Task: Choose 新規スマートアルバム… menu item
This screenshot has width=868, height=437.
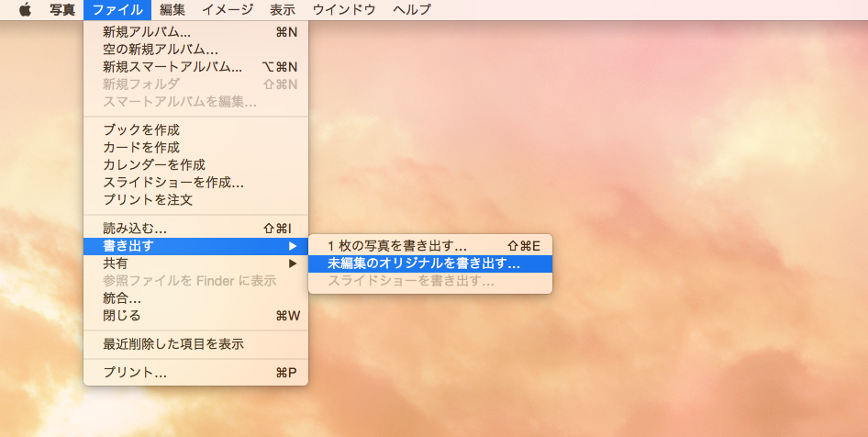Action: pos(195,67)
